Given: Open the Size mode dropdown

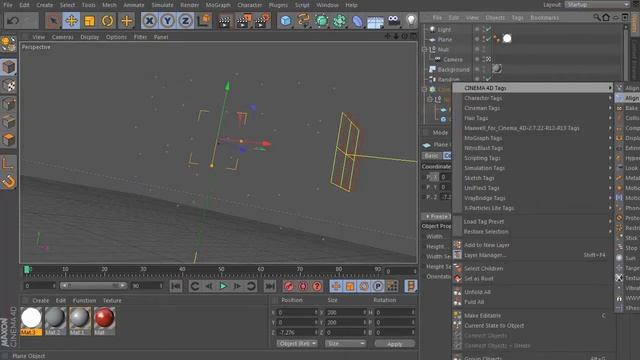Looking at the screenshot, I should [345, 344].
